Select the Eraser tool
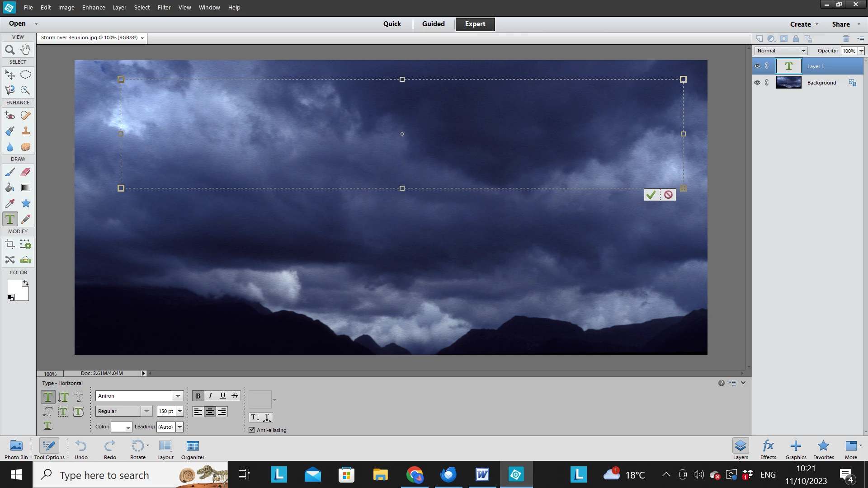The height and width of the screenshot is (488, 868). (26, 172)
